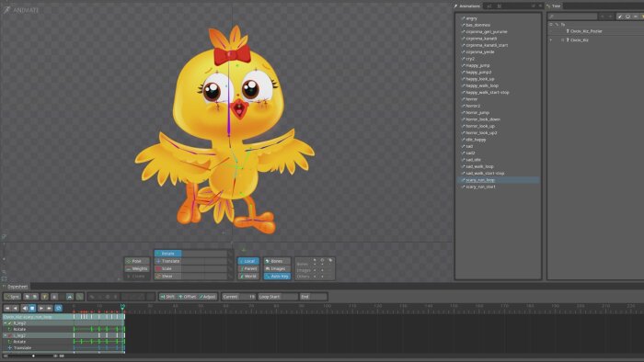Jump to the first frame of the animation

click(7, 308)
